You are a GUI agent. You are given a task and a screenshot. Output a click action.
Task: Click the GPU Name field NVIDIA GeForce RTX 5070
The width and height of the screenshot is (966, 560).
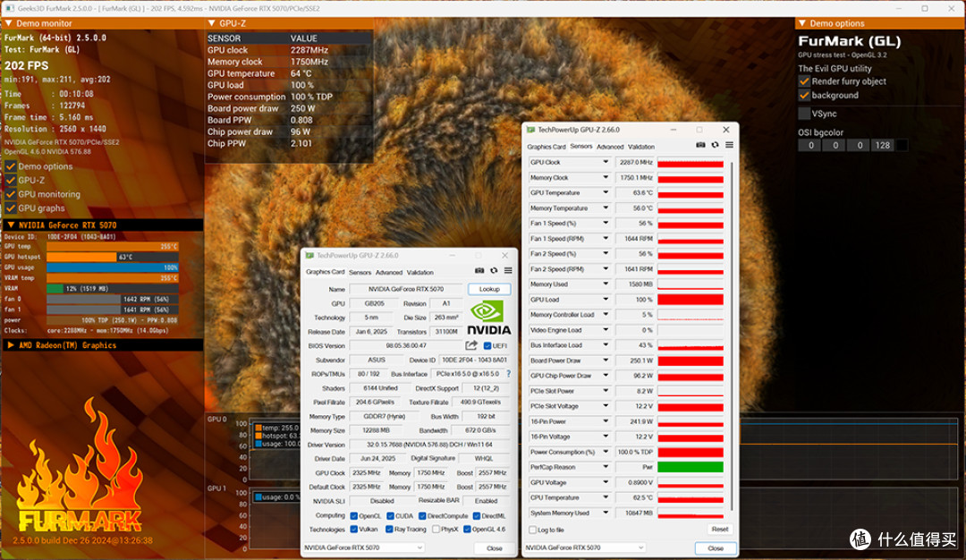point(406,289)
